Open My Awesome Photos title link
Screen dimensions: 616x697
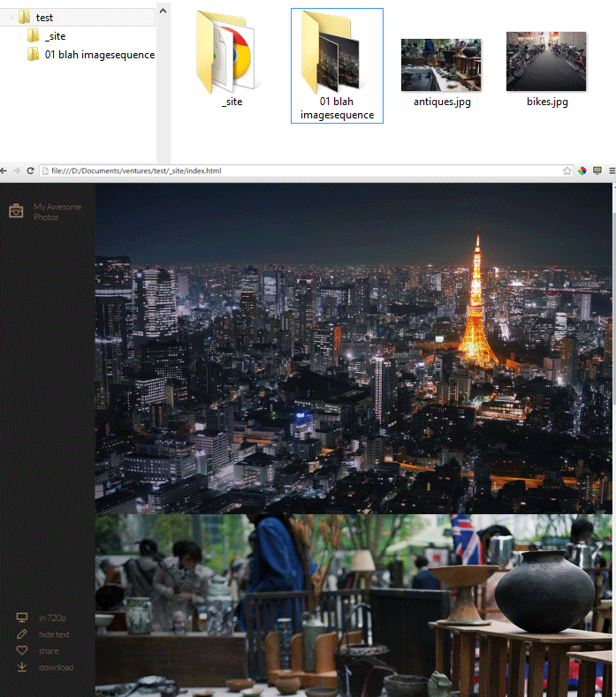pos(57,212)
